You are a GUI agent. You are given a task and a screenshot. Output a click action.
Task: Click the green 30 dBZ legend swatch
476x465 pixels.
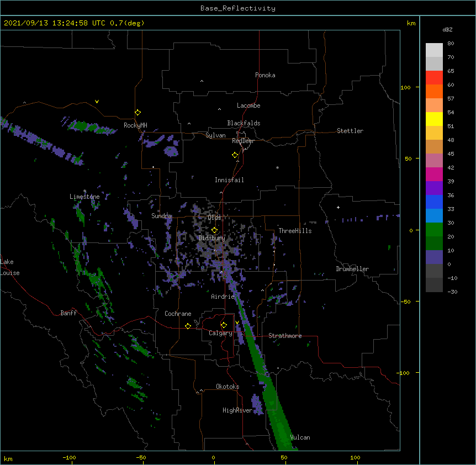(434, 230)
